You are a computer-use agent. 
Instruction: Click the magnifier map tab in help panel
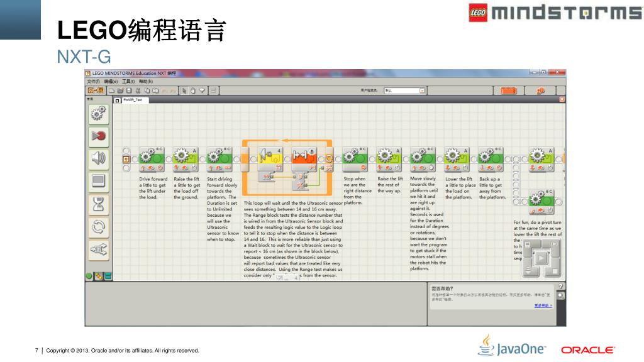(x=561, y=295)
